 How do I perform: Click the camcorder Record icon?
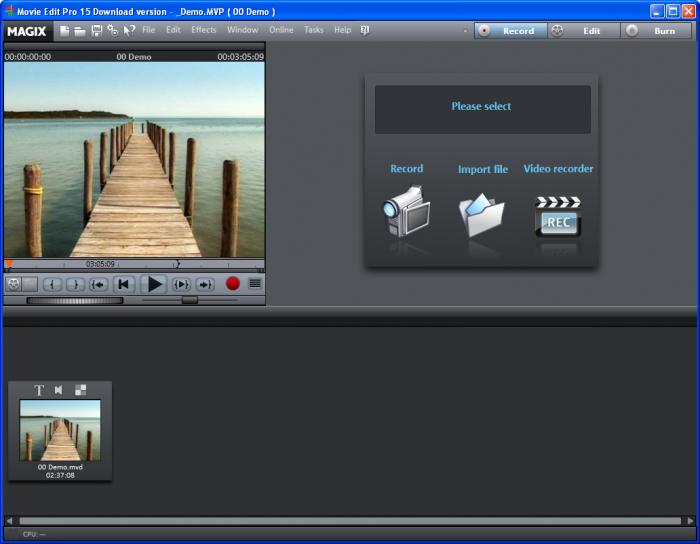point(406,212)
